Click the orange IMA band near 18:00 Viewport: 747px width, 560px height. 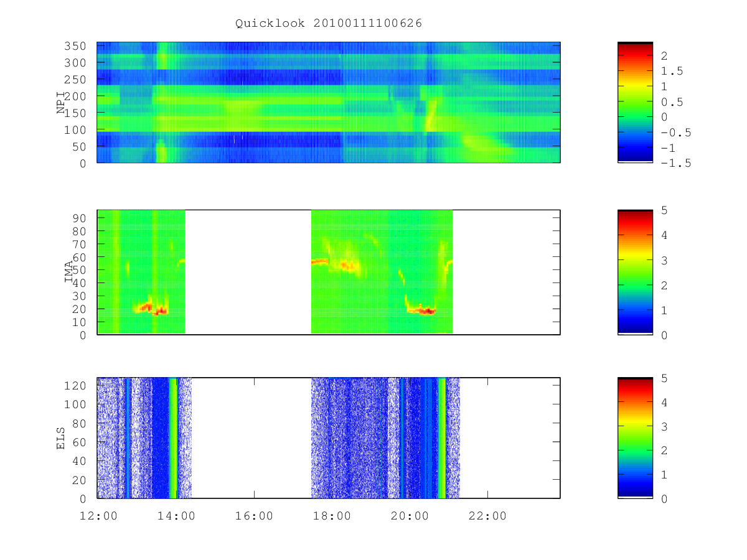(320, 262)
